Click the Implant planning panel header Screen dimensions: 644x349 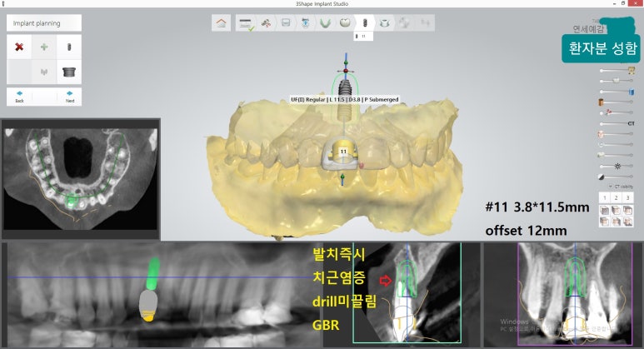[44, 23]
